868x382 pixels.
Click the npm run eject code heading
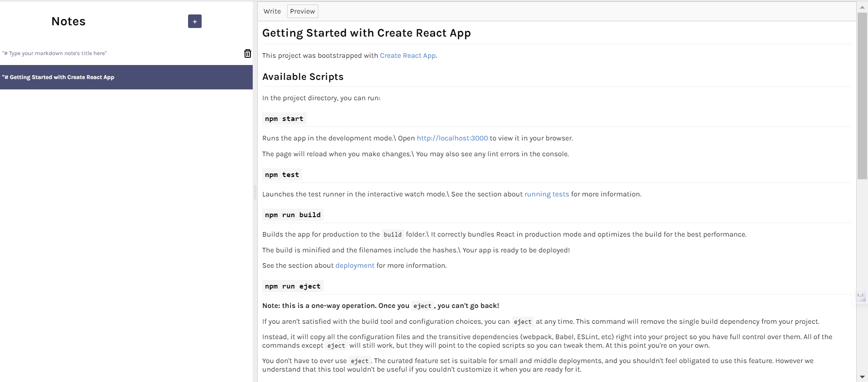292,286
